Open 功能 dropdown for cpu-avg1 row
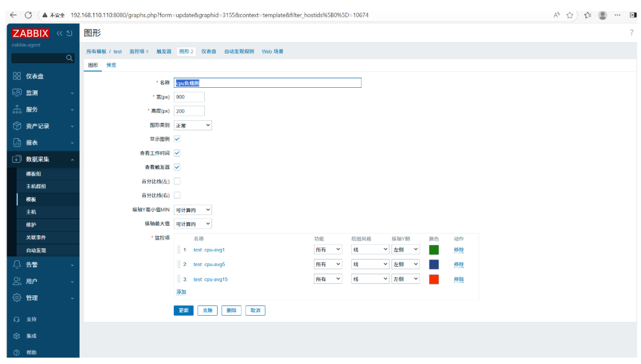Viewport: 641px width, 364px height. point(328,249)
